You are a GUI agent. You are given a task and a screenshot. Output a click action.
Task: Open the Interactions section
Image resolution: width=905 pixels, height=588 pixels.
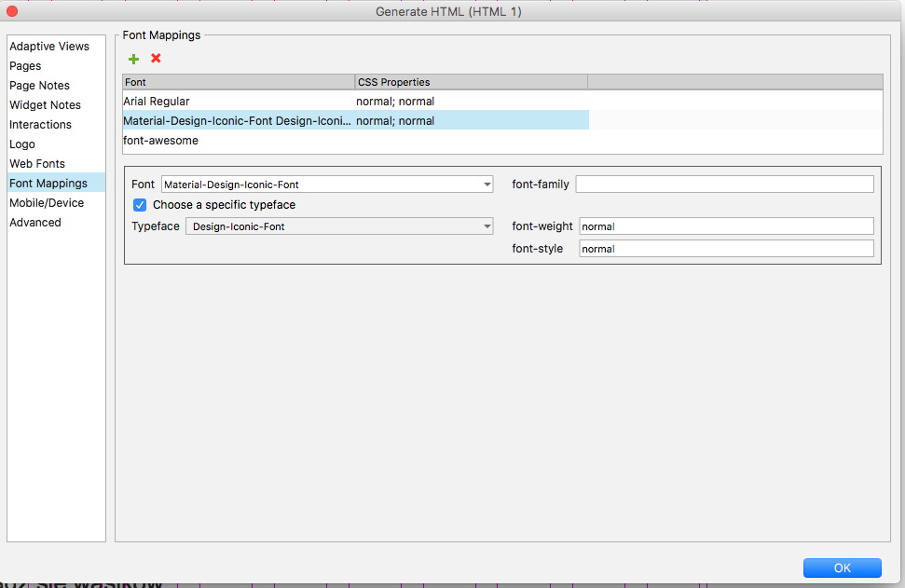point(40,125)
